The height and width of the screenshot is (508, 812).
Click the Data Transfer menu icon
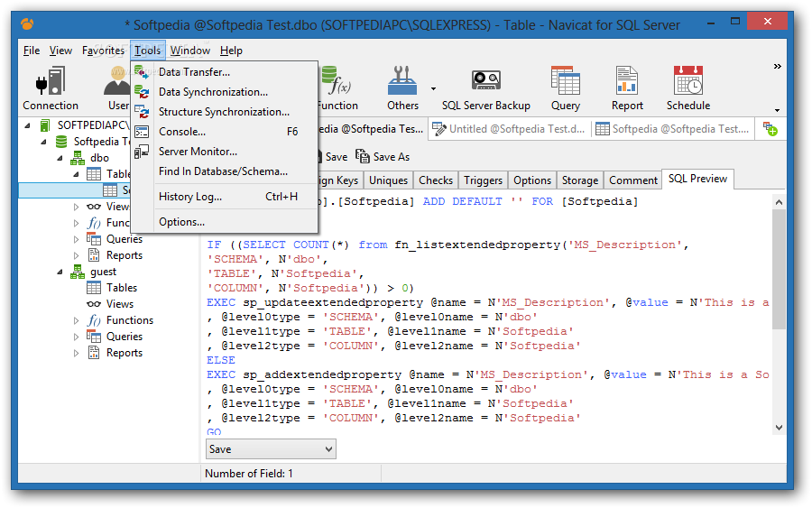pos(142,72)
